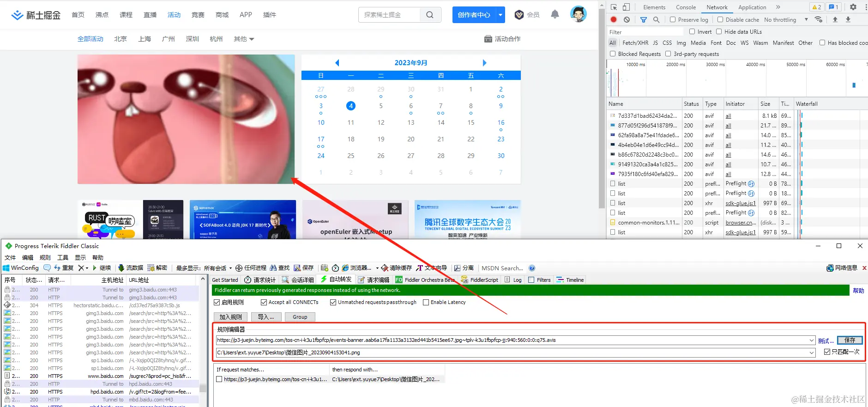Toggle Accept all CONNECTs checkbox
The width and height of the screenshot is (868, 407).
tap(264, 302)
